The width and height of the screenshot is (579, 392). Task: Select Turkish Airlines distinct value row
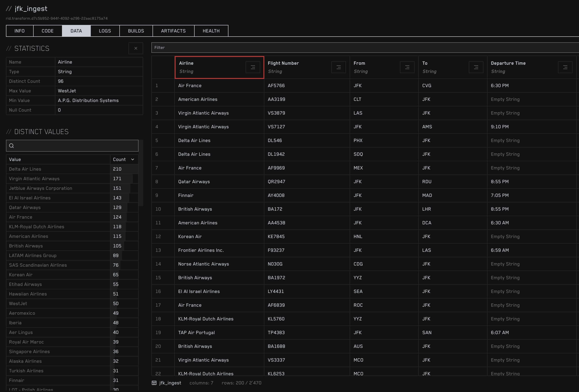72,371
